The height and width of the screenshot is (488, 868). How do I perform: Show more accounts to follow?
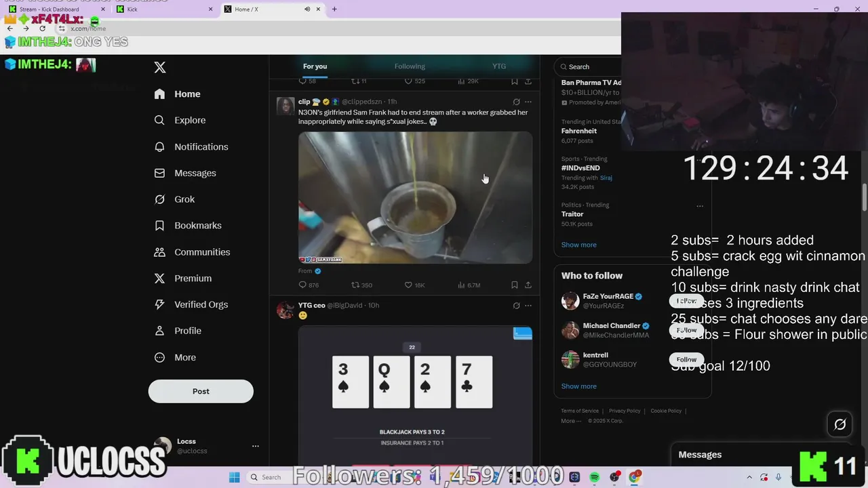coord(578,386)
